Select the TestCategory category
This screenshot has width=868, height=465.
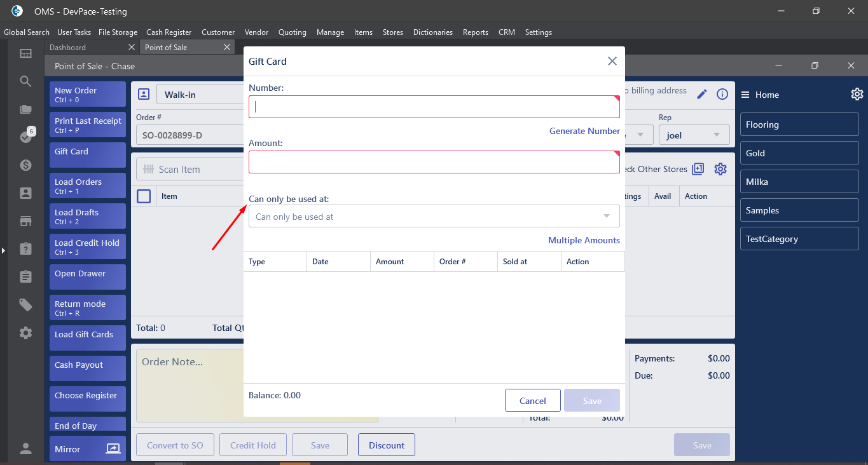click(799, 239)
